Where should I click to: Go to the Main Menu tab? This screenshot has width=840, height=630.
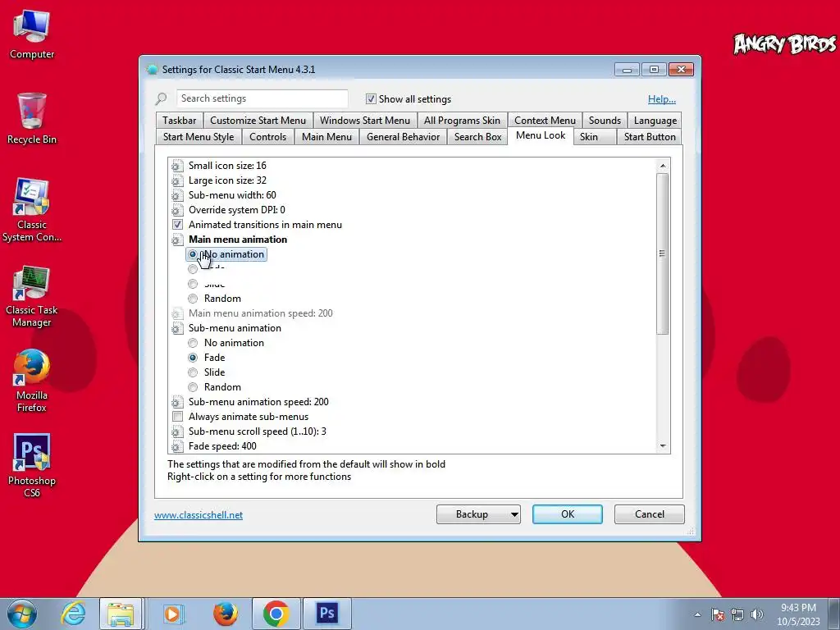(x=326, y=137)
